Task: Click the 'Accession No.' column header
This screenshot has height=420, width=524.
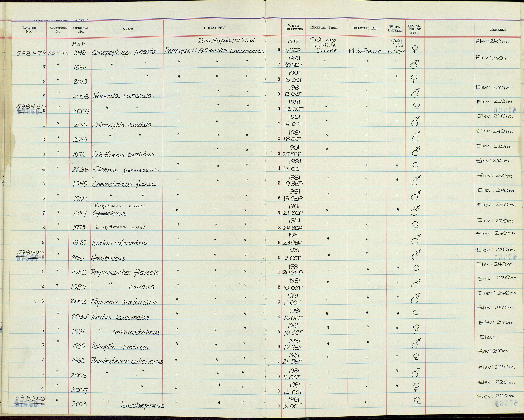Action: pyautogui.click(x=58, y=29)
